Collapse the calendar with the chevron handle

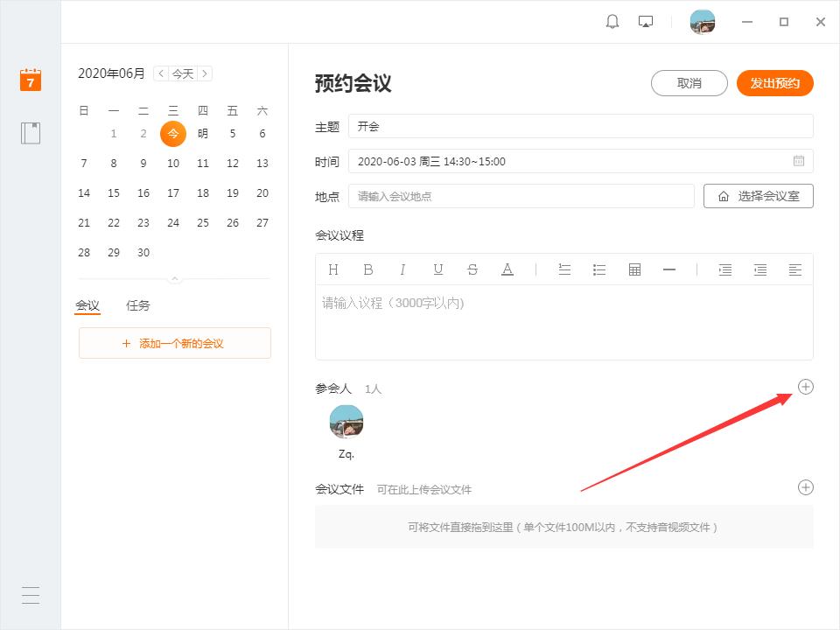(x=175, y=279)
